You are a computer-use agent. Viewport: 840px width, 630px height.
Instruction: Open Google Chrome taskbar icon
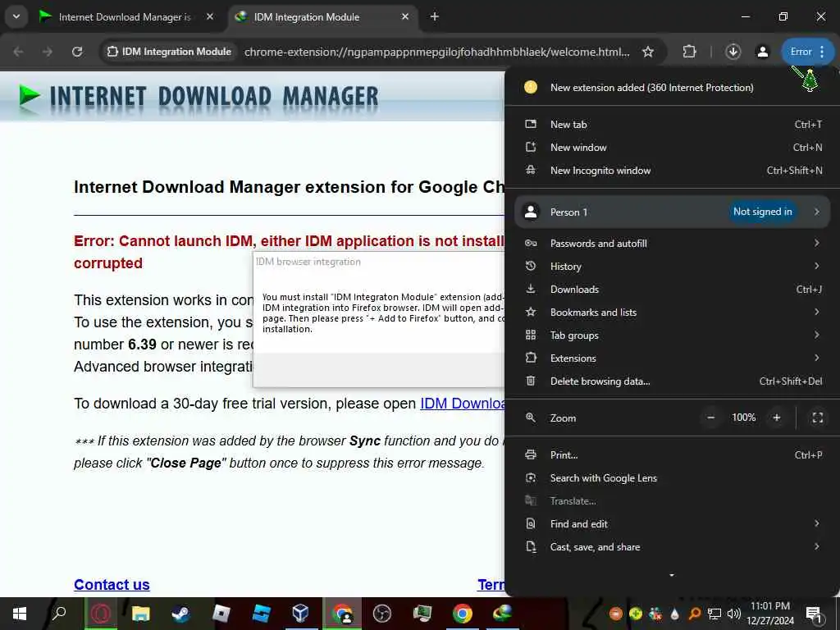[463, 614]
